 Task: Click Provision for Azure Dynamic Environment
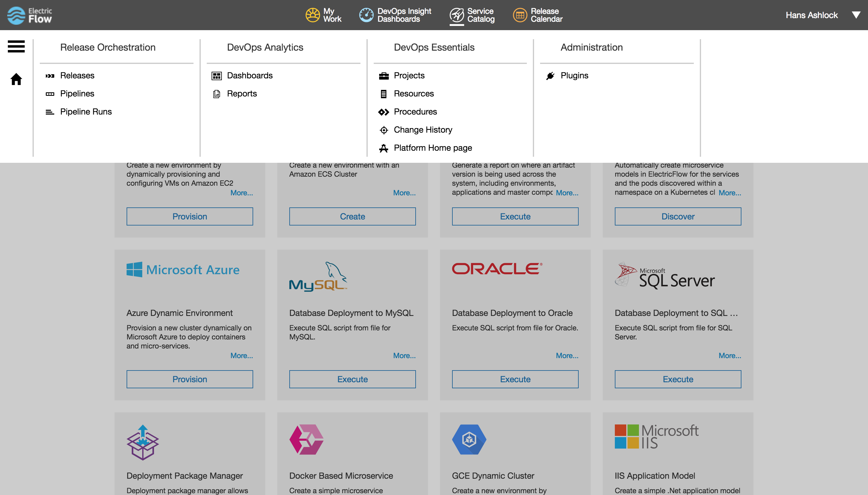coord(190,379)
